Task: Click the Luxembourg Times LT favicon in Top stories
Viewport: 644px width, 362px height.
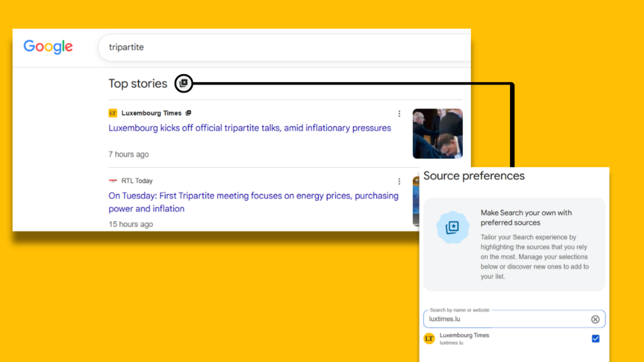Action: 113,113
